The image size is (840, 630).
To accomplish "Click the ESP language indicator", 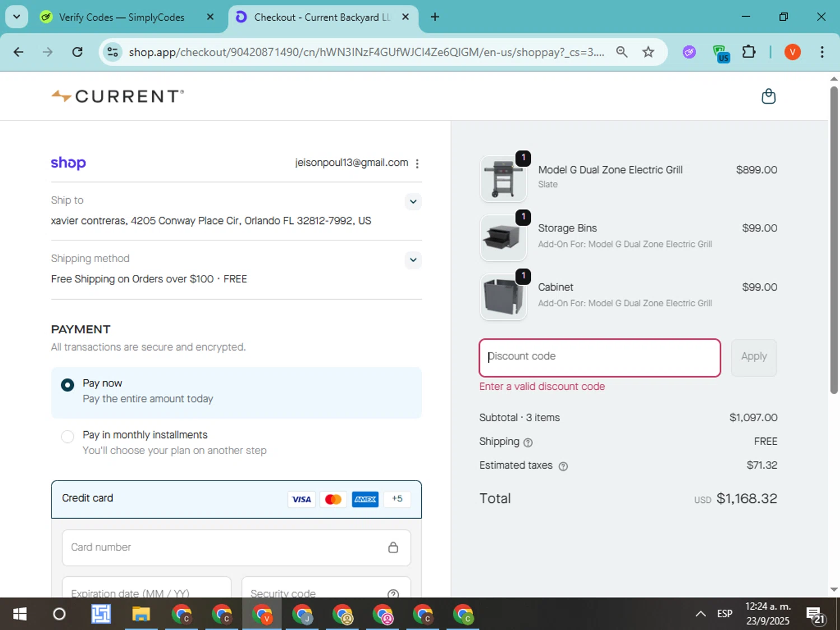I will click(725, 614).
